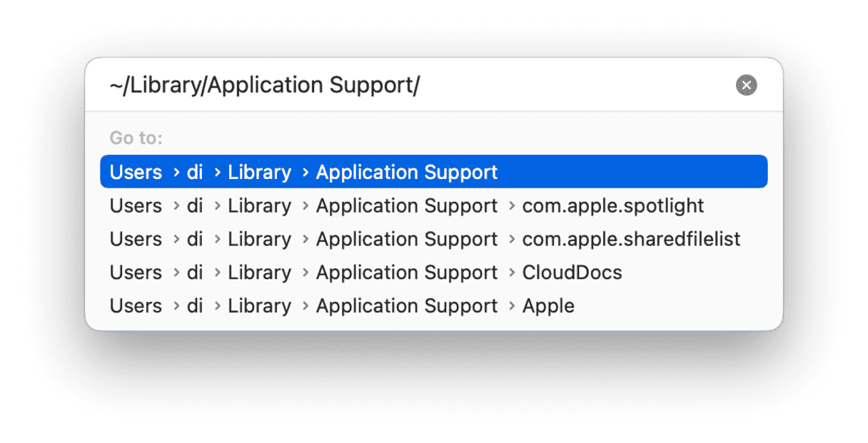Click Library in the highlighted blue row
868x443 pixels.
260,173
